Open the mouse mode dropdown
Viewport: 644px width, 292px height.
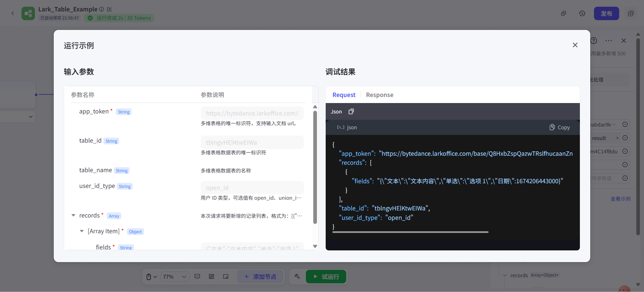[x=151, y=277]
